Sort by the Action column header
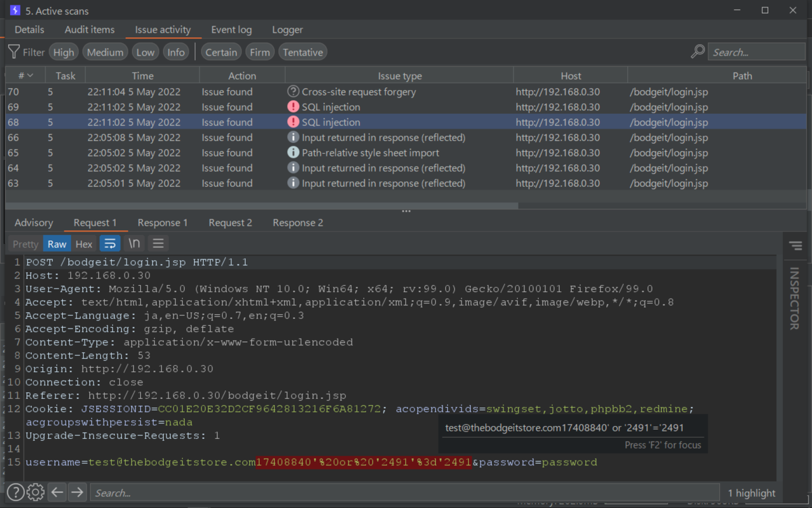This screenshot has width=812, height=508. click(x=242, y=76)
